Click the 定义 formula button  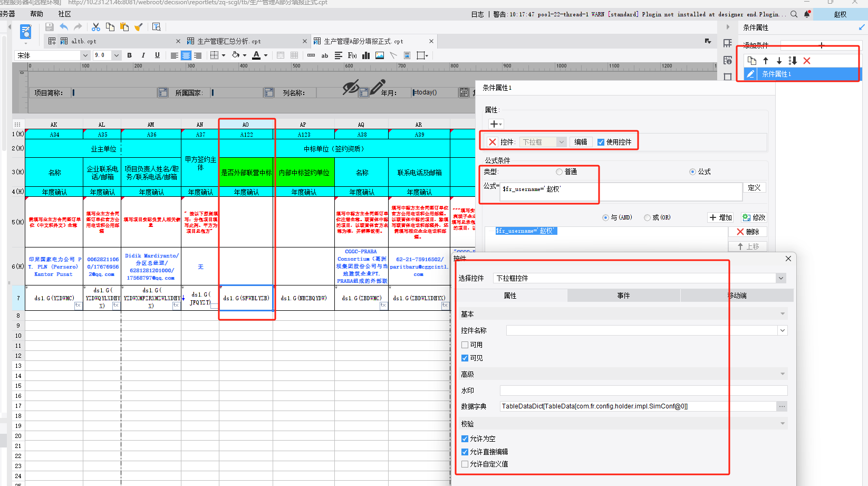point(755,188)
